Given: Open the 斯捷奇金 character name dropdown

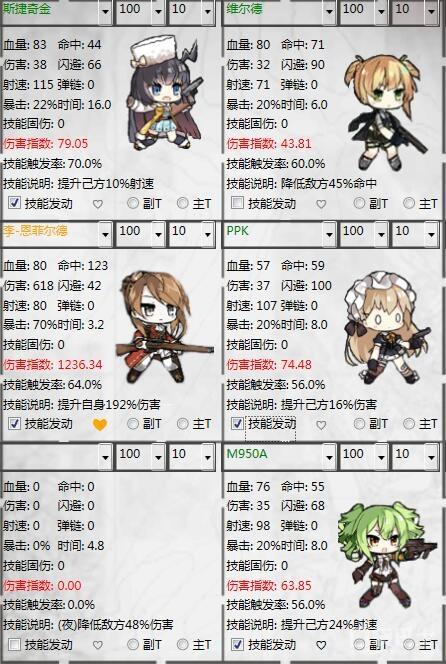Looking at the screenshot, I should coord(105,11).
